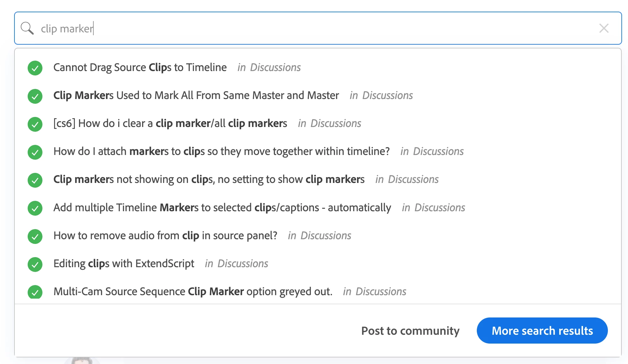Click solved checkmark beside Editing clips with ExtendScript

point(35,264)
